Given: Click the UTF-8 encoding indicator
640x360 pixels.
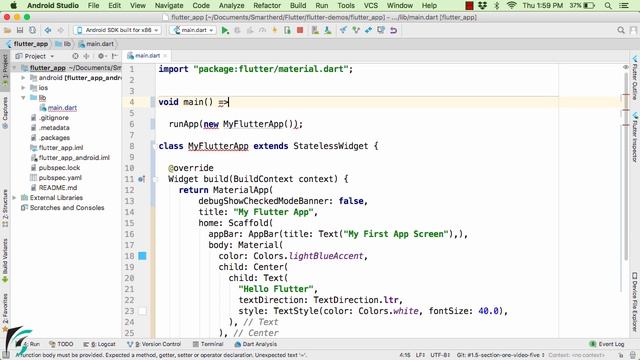Looking at the screenshot, I should click(440, 355).
